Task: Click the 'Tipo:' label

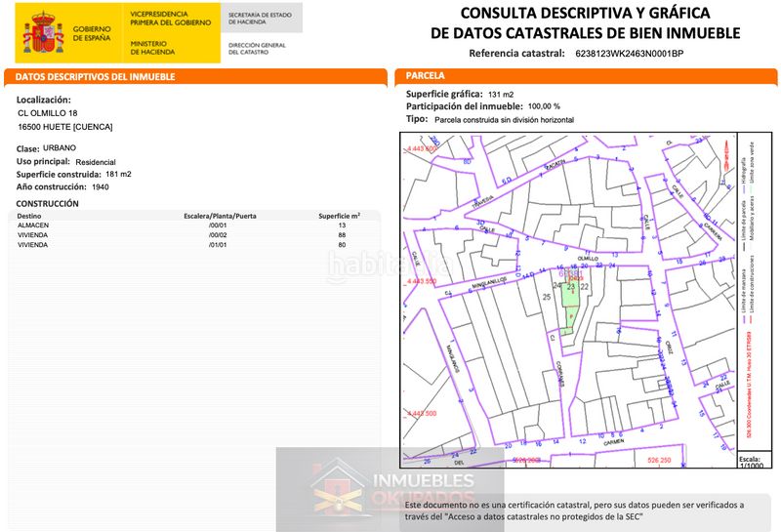Action: point(417,119)
